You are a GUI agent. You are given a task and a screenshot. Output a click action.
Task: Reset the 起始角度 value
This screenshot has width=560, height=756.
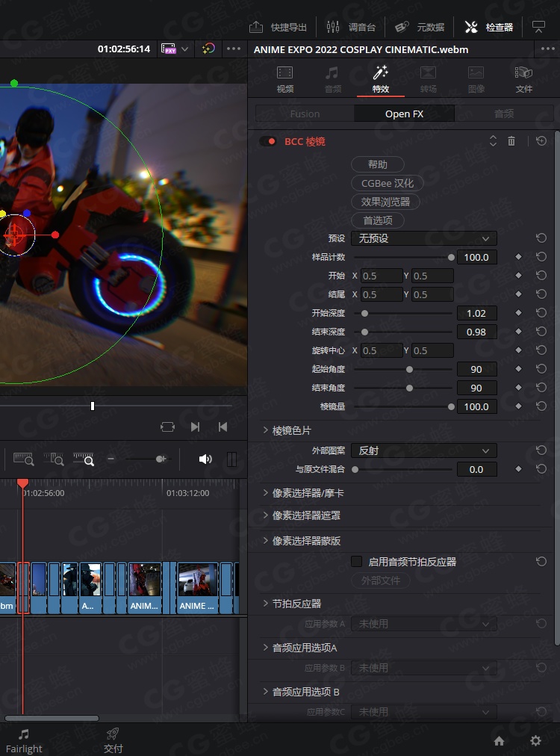tap(541, 369)
